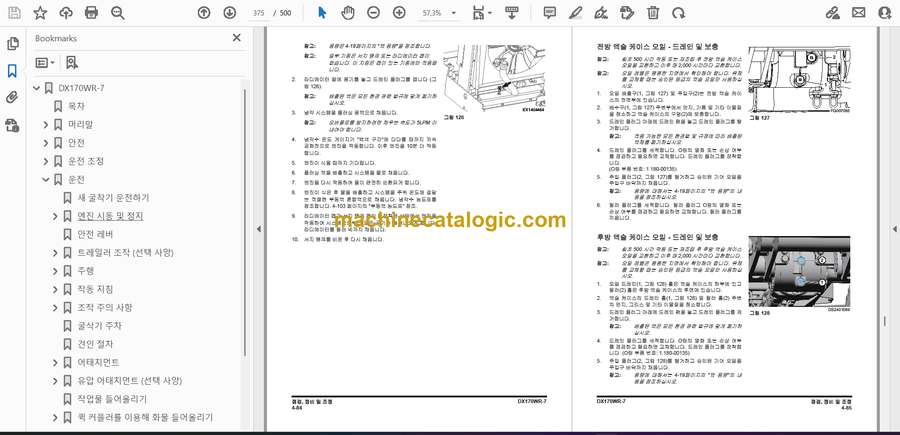
Task: Click the delete trash can icon
Action: (x=653, y=13)
